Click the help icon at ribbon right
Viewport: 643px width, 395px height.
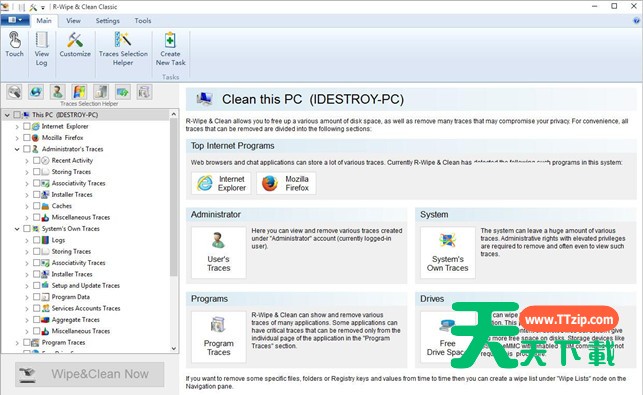(636, 21)
